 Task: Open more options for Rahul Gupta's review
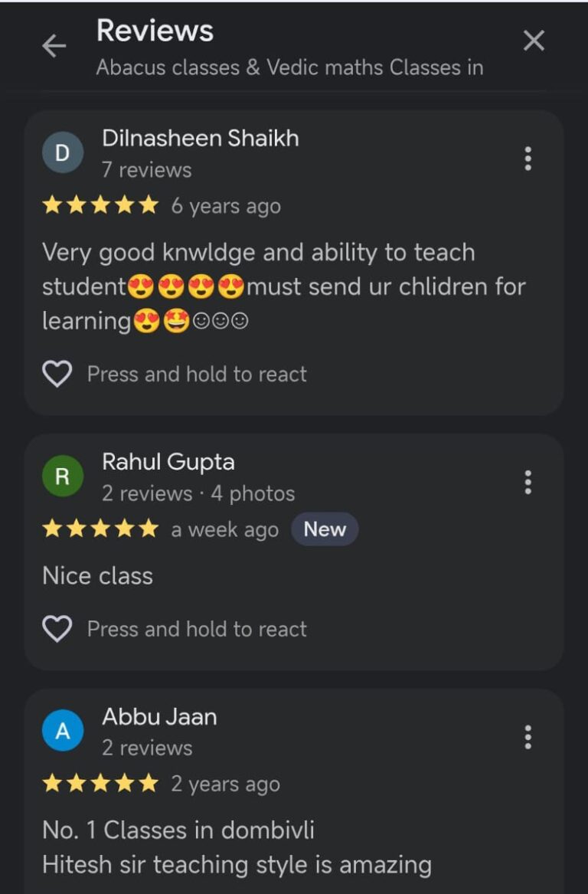pyautogui.click(x=528, y=483)
